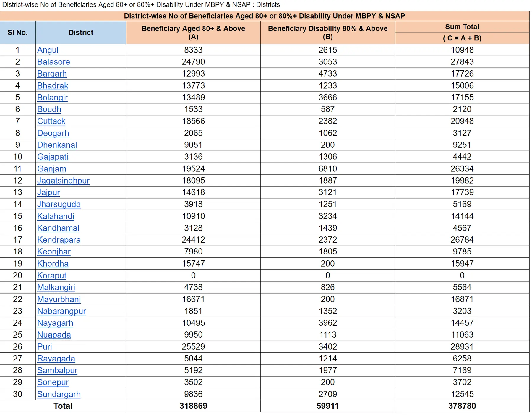Open the Angul district link

48,50
